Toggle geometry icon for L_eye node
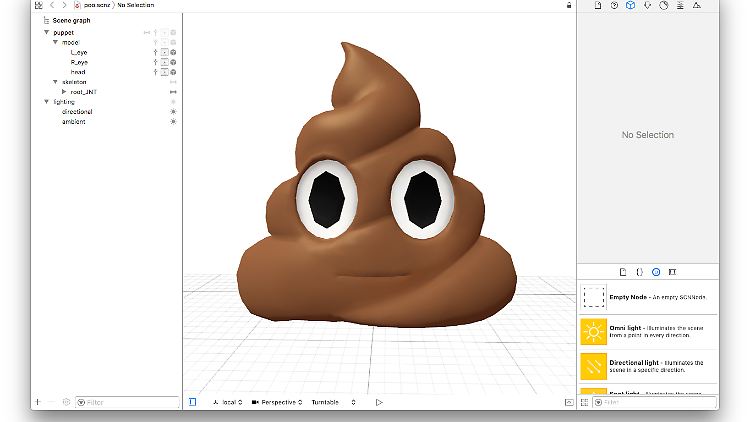Image resolution: width=750 pixels, height=422 pixels. [x=164, y=52]
